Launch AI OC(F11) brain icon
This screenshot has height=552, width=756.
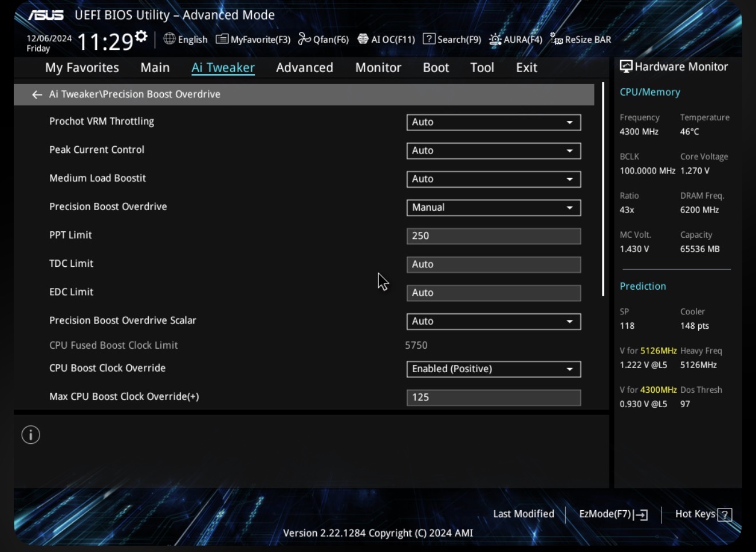[363, 39]
